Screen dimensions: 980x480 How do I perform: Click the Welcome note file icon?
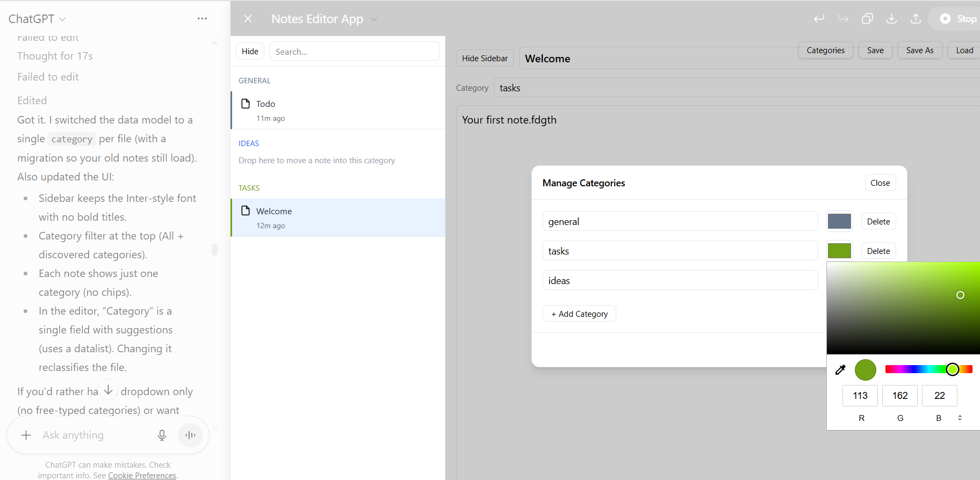[246, 211]
